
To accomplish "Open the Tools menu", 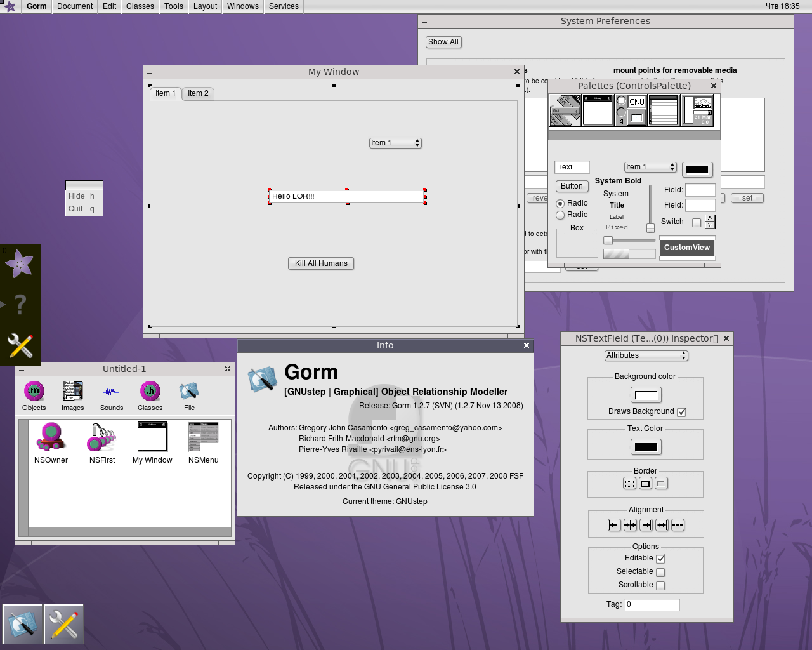I will click(x=174, y=6).
